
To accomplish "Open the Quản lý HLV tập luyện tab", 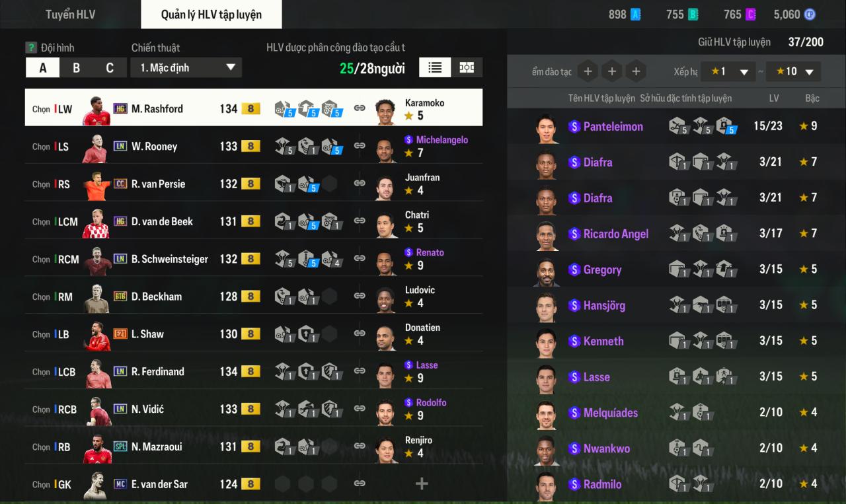I will 211,15.
